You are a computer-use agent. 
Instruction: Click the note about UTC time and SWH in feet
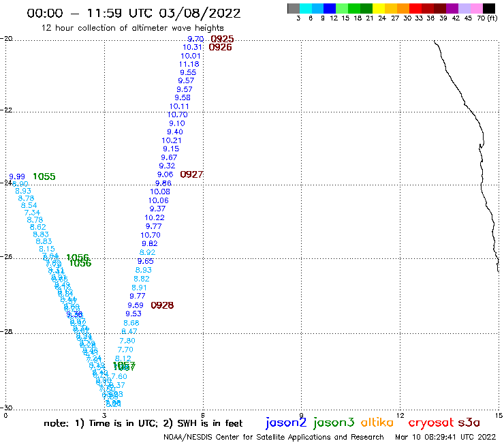[143, 423]
